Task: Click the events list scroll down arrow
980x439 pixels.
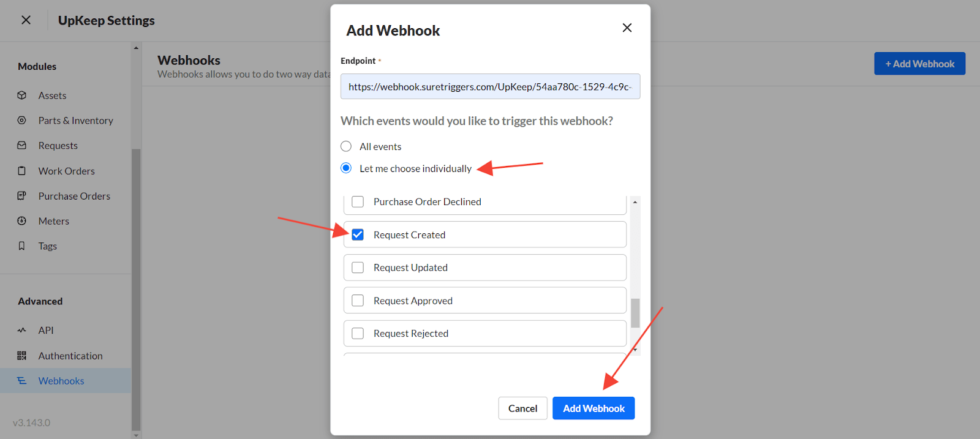Action: click(635, 350)
